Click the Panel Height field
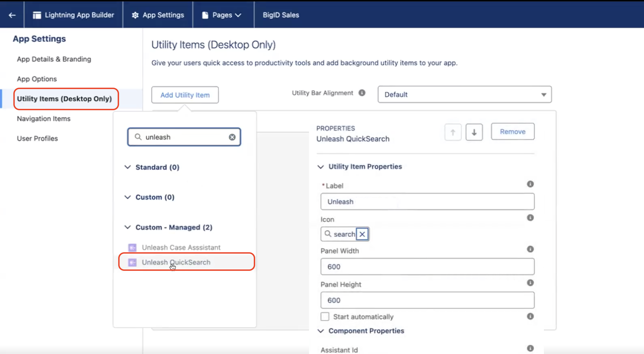Viewport: 644px width, 354px height. [427, 300]
